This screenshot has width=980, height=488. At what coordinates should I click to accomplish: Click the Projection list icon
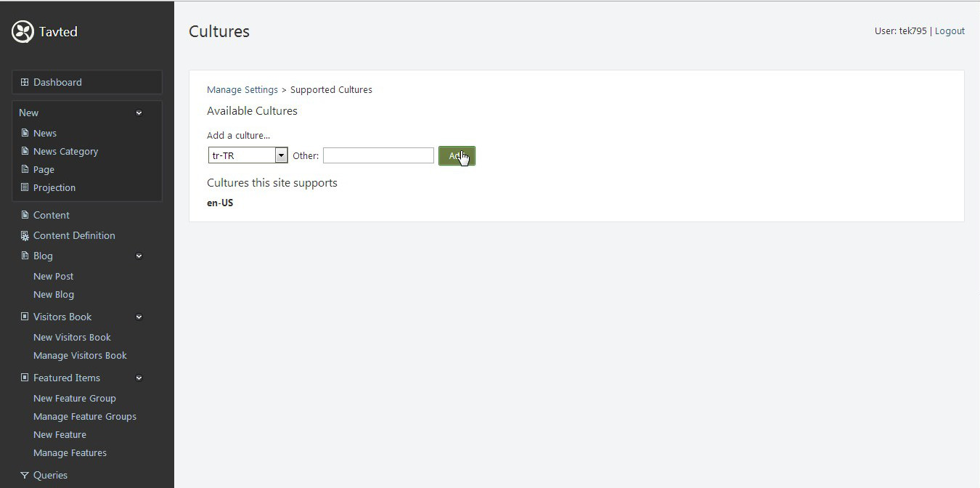(25, 187)
